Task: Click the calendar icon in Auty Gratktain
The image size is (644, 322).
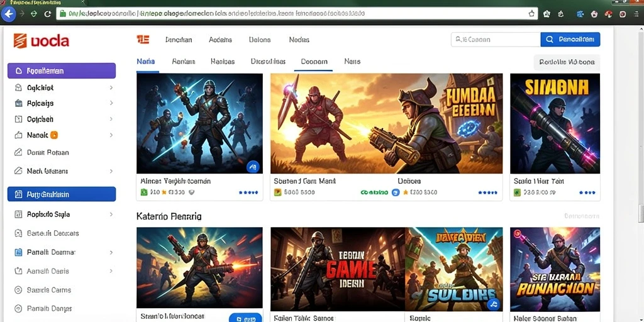Action: [18, 194]
